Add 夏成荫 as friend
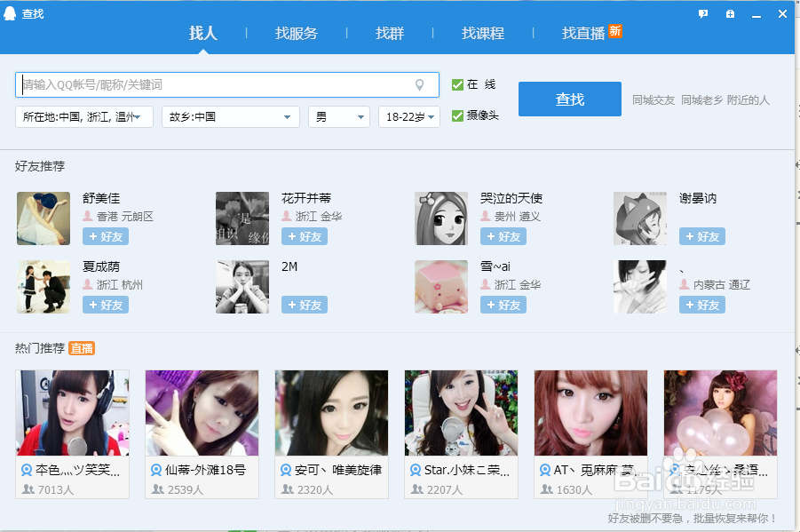 [106, 305]
